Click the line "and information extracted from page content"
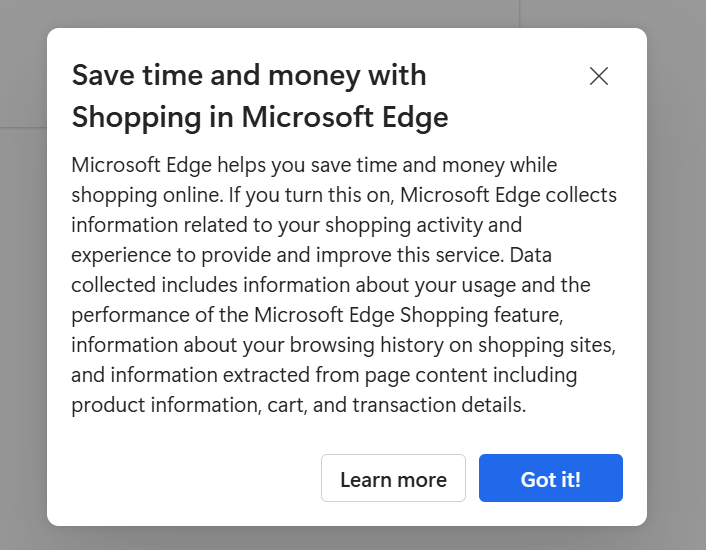The height and width of the screenshot is (550, 706). (x=324, y=375)
